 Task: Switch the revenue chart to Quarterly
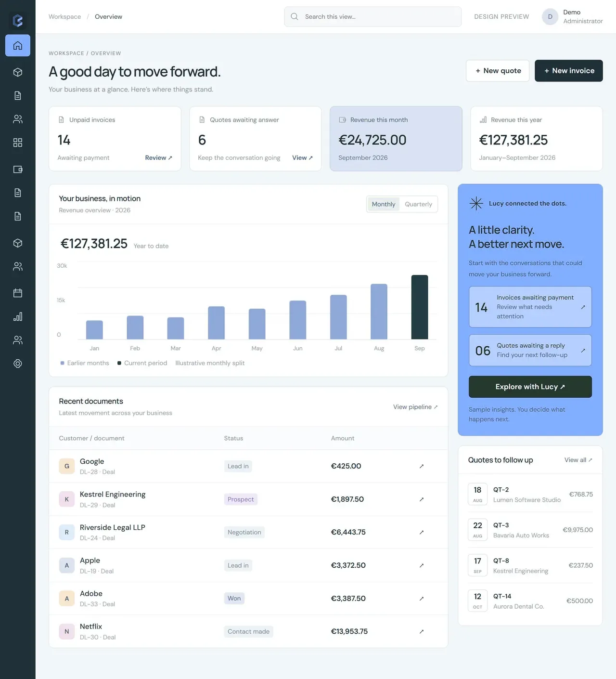pyautogui.click(x=418, y=204)
